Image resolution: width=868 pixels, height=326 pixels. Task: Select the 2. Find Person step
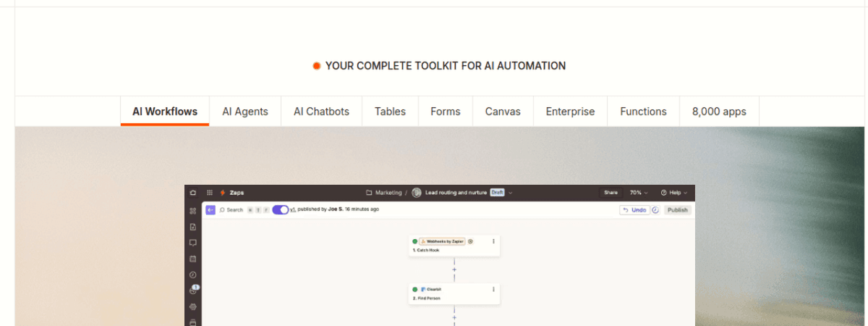pyautogui.click(x=454, y=293)
